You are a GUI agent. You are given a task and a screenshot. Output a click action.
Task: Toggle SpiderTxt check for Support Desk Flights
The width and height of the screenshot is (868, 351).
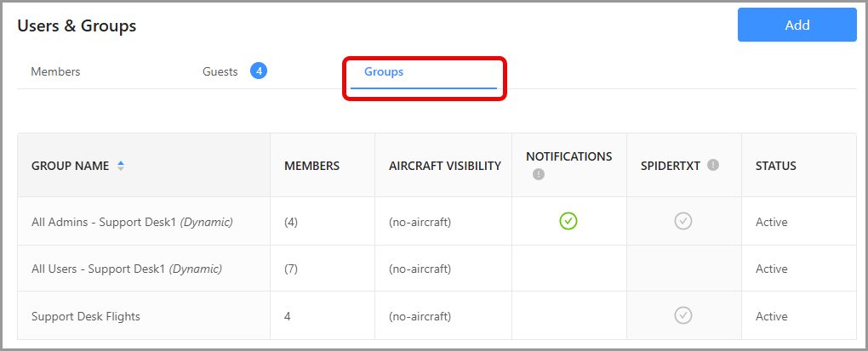pyautogui.click(x=682, y=315)
